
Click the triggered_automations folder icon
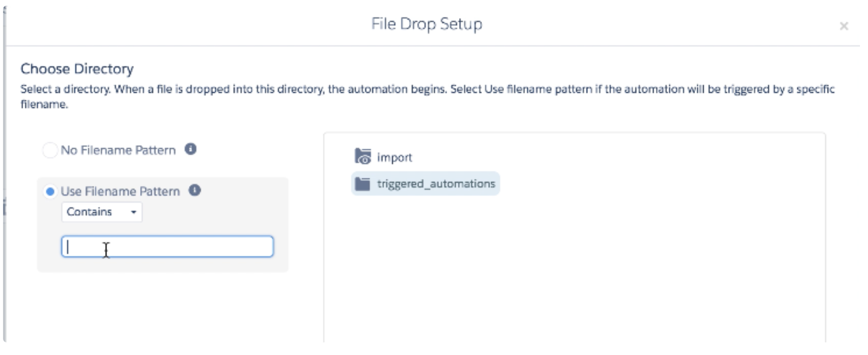(362, 184)
